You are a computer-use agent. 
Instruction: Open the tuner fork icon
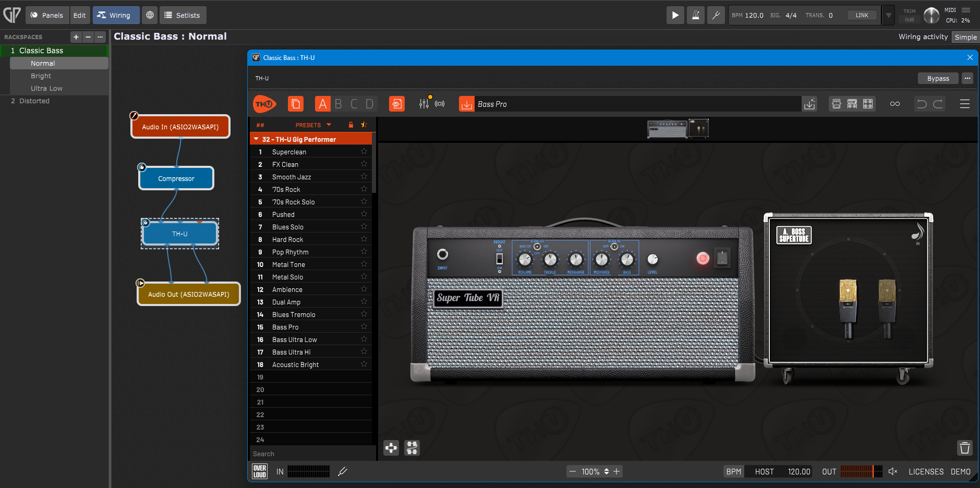(x=343, y=471)
